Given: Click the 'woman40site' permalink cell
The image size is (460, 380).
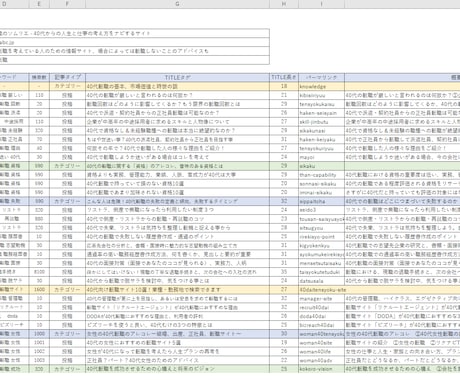Looking at the screenshot, I should [322, 343].
